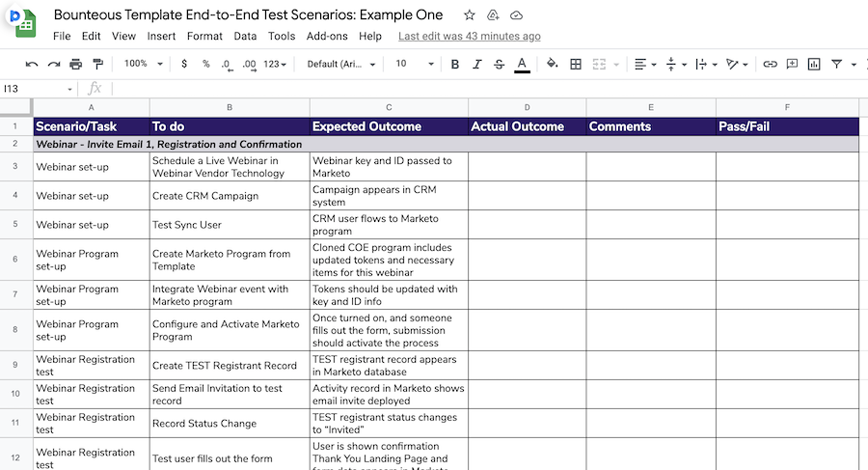Open the text color picker
The image size is (868, 470).
522,65
